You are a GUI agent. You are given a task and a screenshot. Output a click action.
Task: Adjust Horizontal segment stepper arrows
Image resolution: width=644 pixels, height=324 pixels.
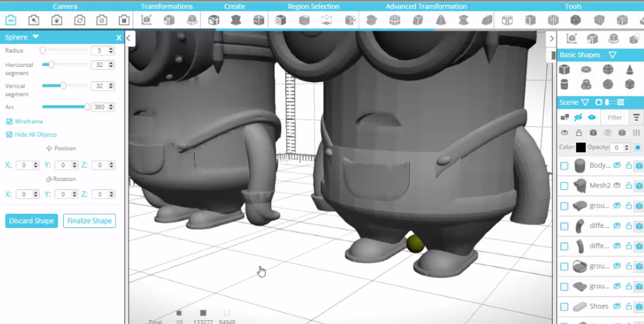click(x=111, y=65)
